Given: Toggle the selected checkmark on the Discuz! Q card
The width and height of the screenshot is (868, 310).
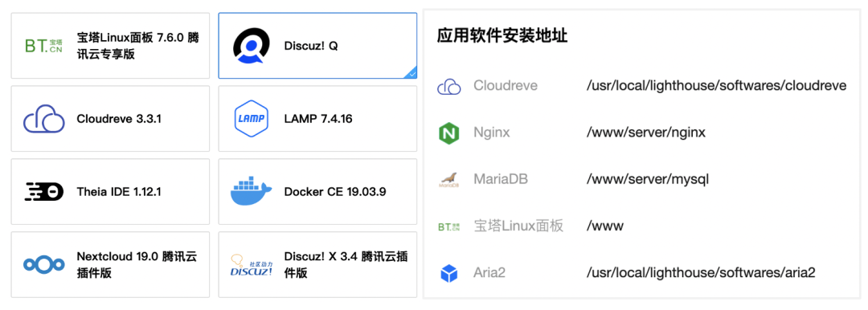Looking at the screenshot, I should (x=411, y=73).
